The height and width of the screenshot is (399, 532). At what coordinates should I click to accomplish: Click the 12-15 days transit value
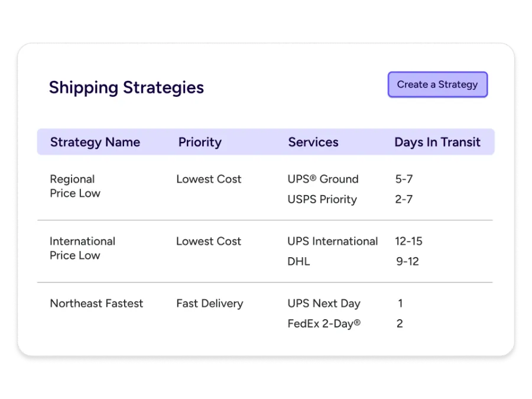pos(408,241)
